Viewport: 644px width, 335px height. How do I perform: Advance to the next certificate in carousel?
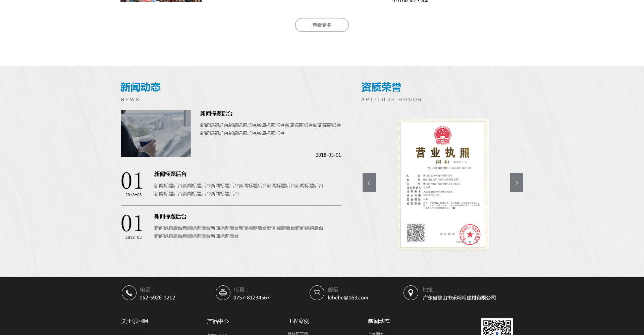tap(517, 183)
